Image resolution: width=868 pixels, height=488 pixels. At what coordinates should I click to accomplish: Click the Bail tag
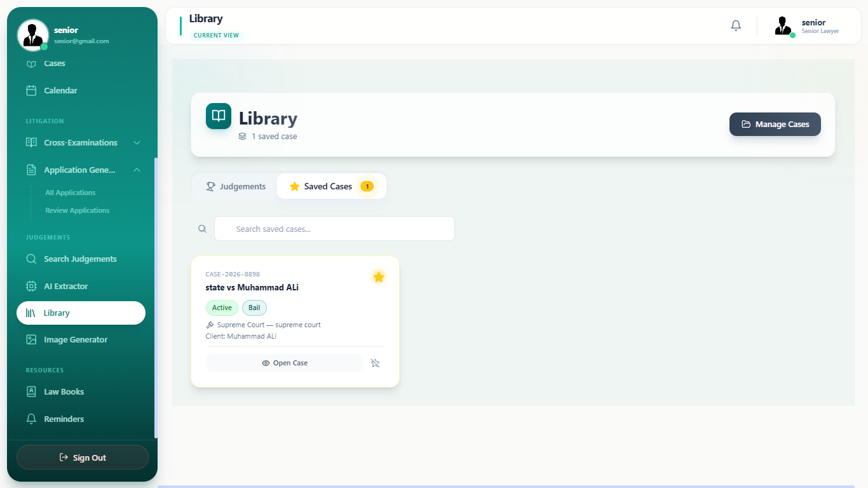point(254,308)
